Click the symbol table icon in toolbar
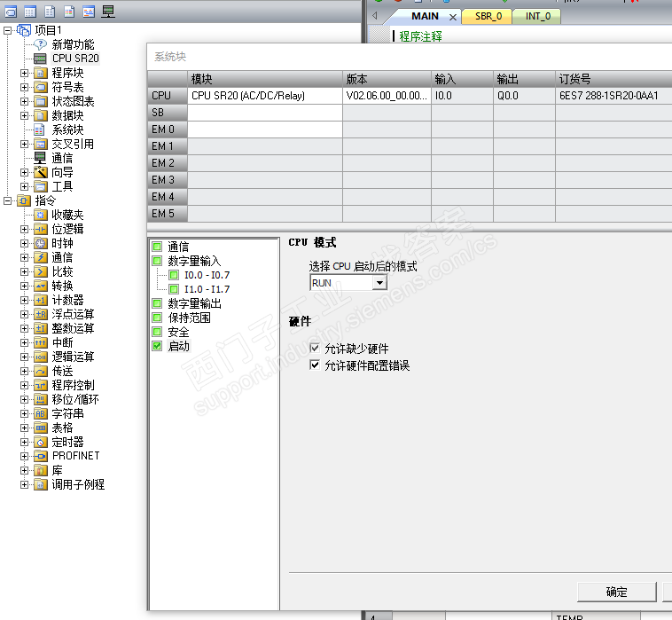672x620 pixels. click(30, 12)
